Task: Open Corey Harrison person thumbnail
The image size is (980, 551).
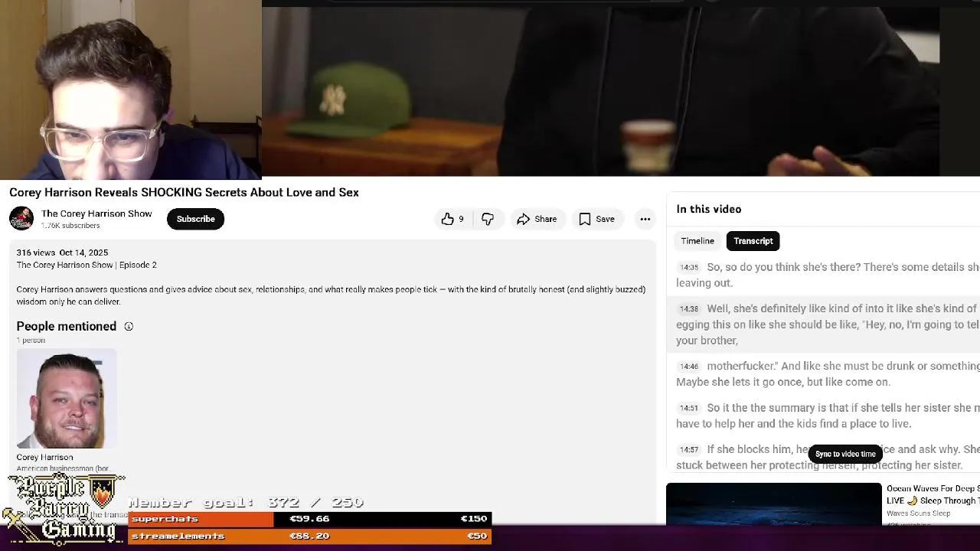Action: (67, 399)
